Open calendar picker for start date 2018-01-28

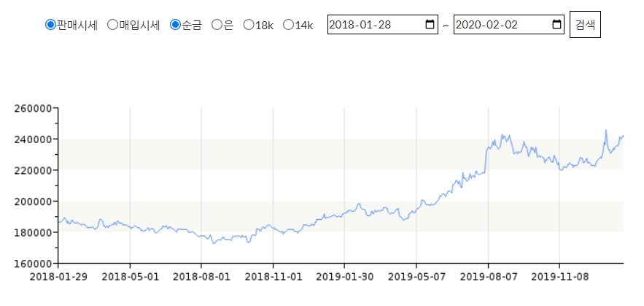[430, 25]
